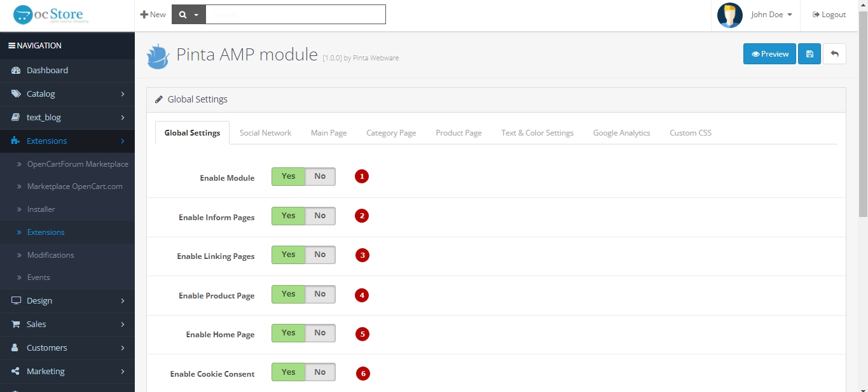Set Enable Linking Pages to Yes

pos(289,255)
